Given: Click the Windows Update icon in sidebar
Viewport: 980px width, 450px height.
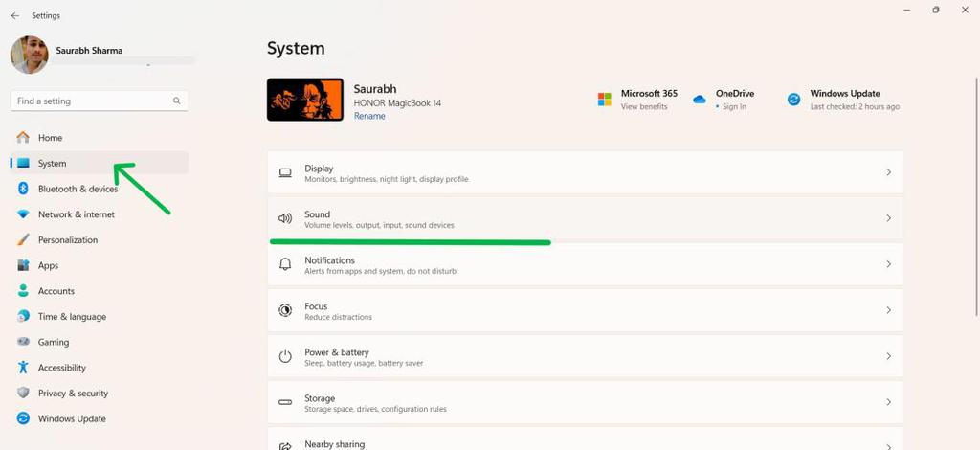Looking at the screenshot, I should (23, 418).
